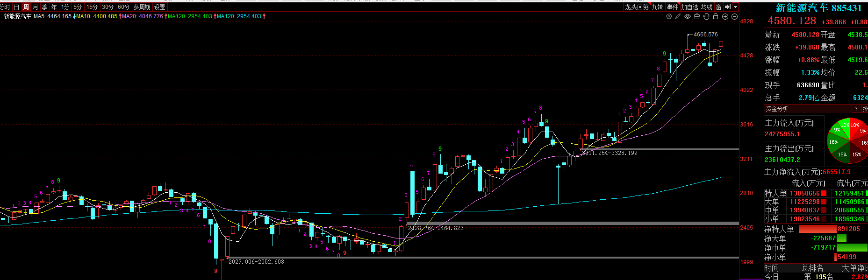This screenshot has height=280, width=868.
Task: Open 设置 settings button
Action: [160, 7]
